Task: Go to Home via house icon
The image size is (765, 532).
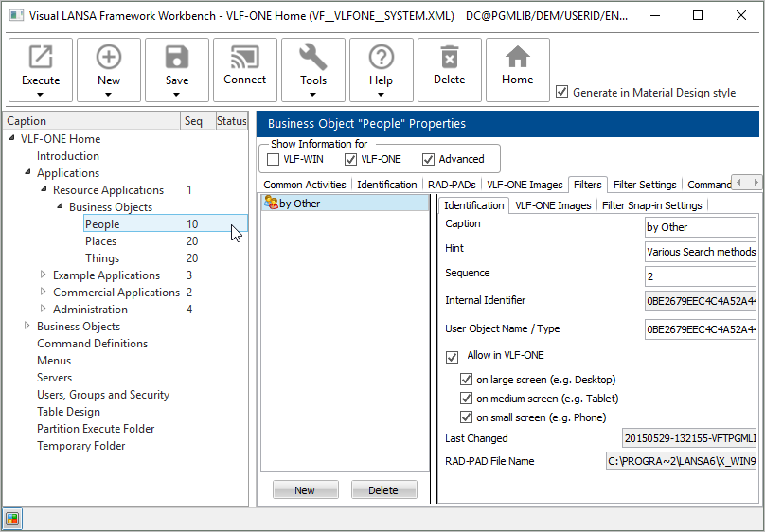Action: coord(518,59)
